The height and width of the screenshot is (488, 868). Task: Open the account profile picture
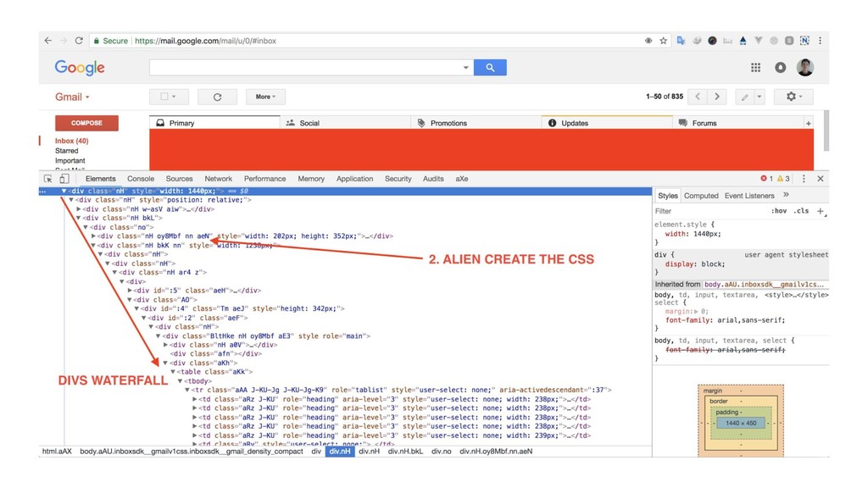pyautogui.click(x=805, y=68)
